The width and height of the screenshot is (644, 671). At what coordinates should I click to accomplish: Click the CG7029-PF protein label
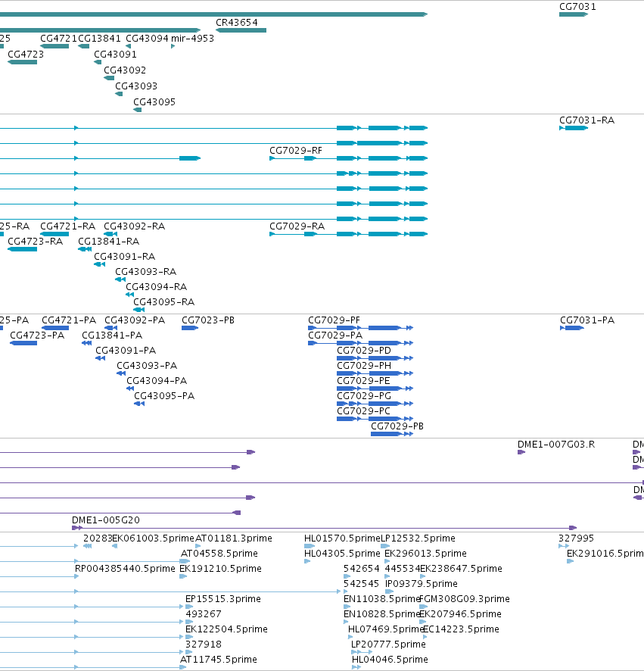(x=334, y=320)
